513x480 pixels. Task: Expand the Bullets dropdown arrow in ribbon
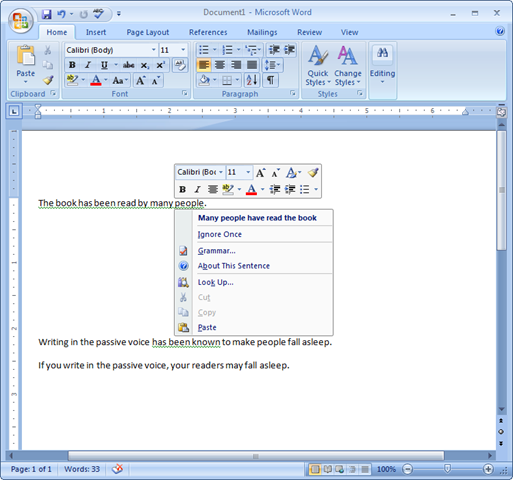click(x=215, y=50)
